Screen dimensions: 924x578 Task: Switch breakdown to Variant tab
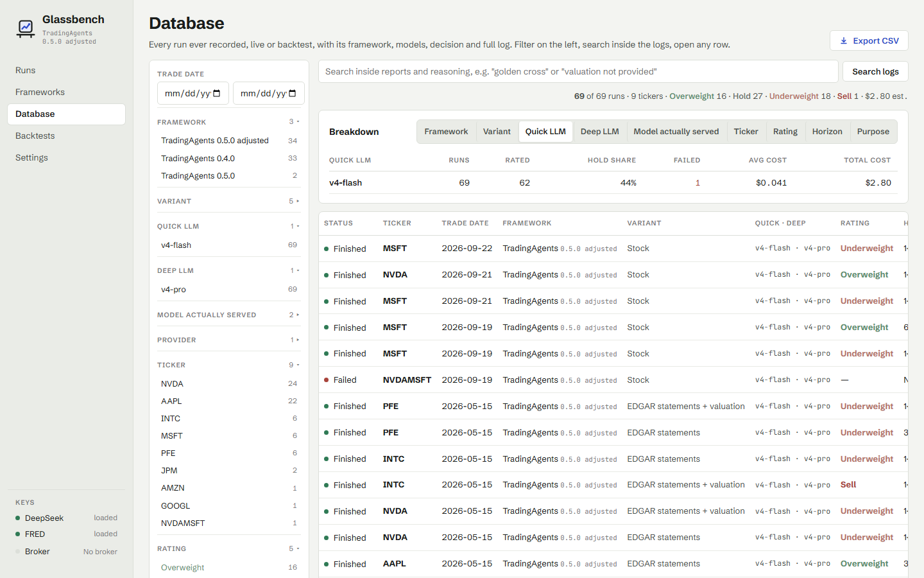(x=497, y=132)
